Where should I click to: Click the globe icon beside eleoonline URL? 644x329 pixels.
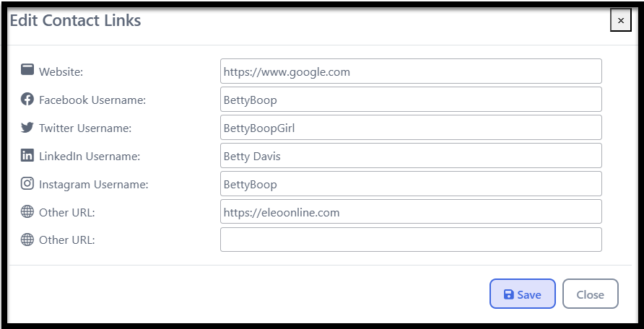[27, 211]
